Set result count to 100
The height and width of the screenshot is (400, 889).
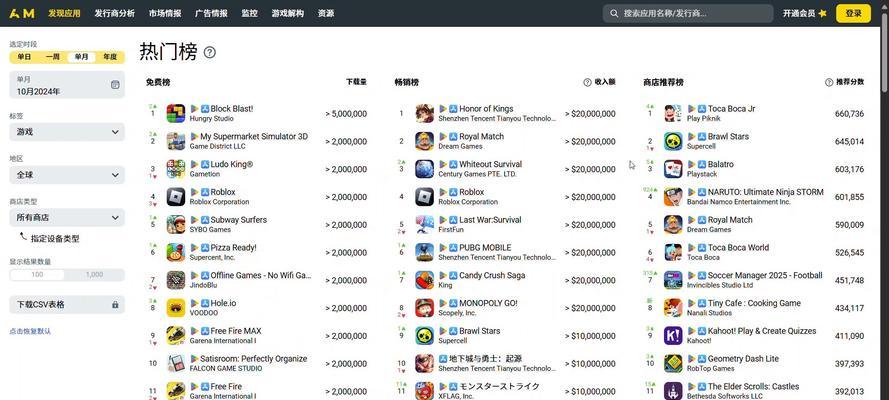click(x=37, y=275)
